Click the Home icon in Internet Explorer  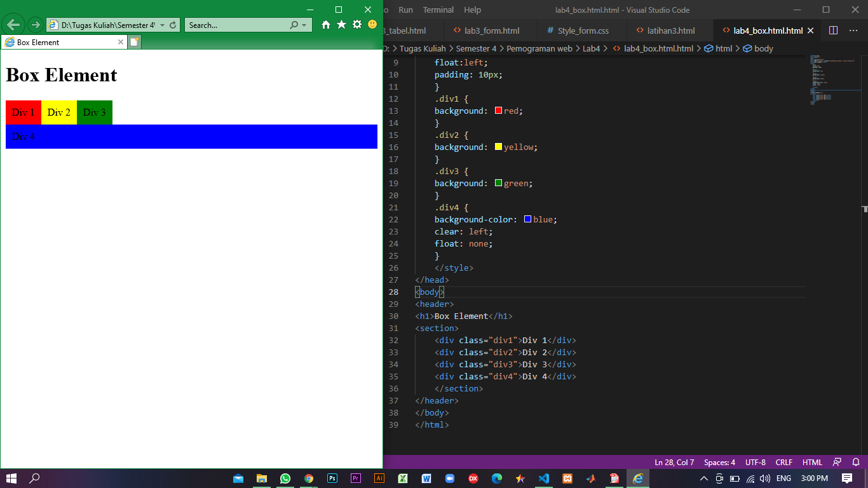click(327, 24)
